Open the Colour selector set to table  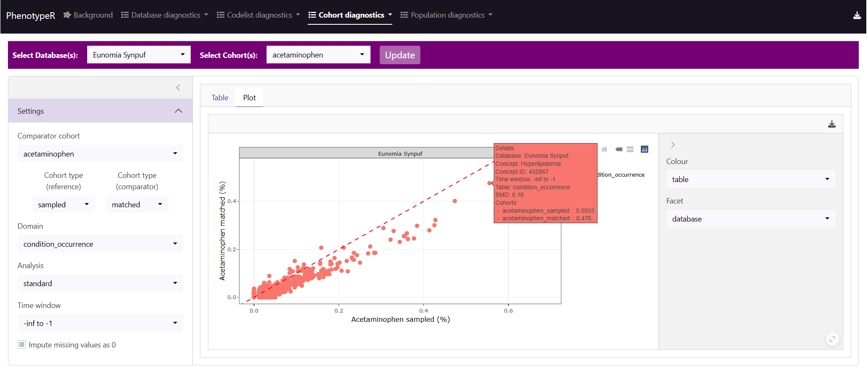tap(750, 180)
